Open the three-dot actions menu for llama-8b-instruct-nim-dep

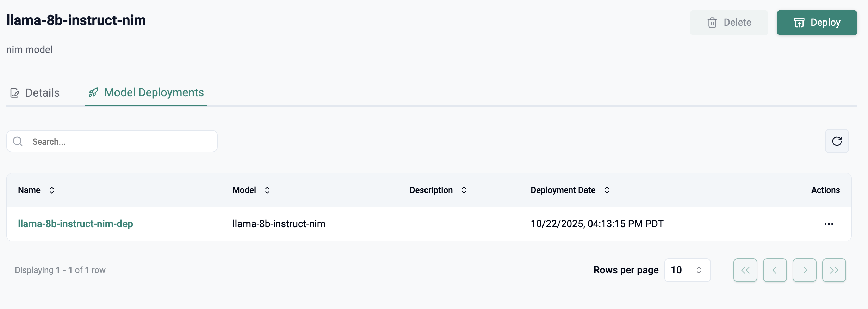click(x=829, y=224)
